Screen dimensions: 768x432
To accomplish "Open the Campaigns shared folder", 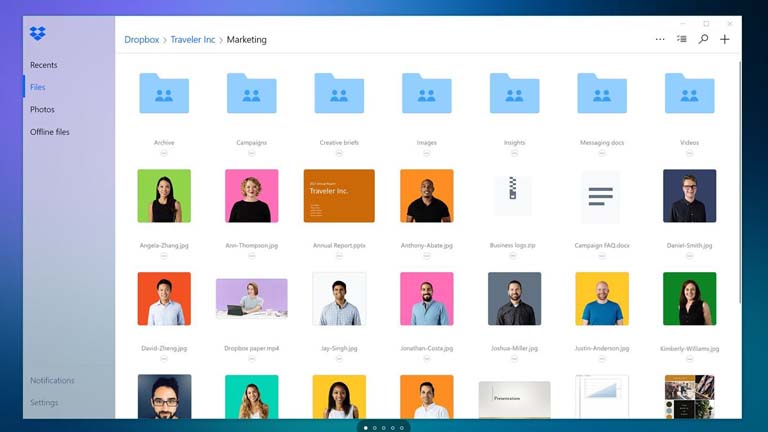I will coord(251,93).
